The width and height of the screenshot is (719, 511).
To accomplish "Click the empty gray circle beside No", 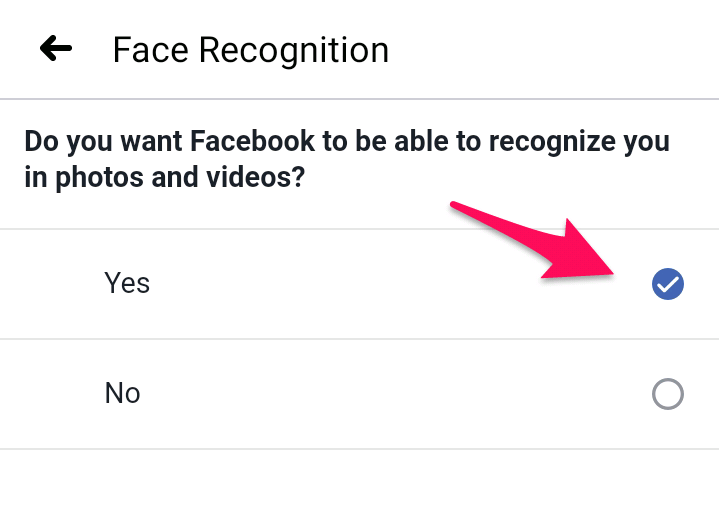I will click(x=667, y=394).
